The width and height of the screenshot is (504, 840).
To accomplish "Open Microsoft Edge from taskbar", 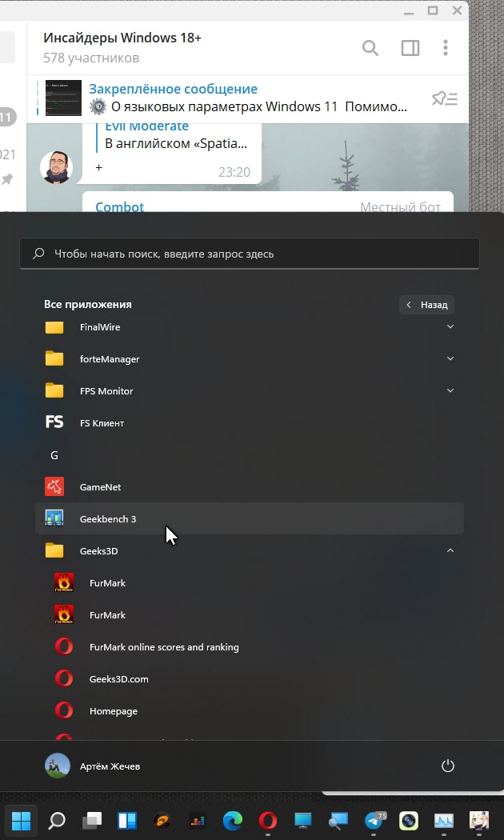I will pyautogui.click(x=233, y=820).
